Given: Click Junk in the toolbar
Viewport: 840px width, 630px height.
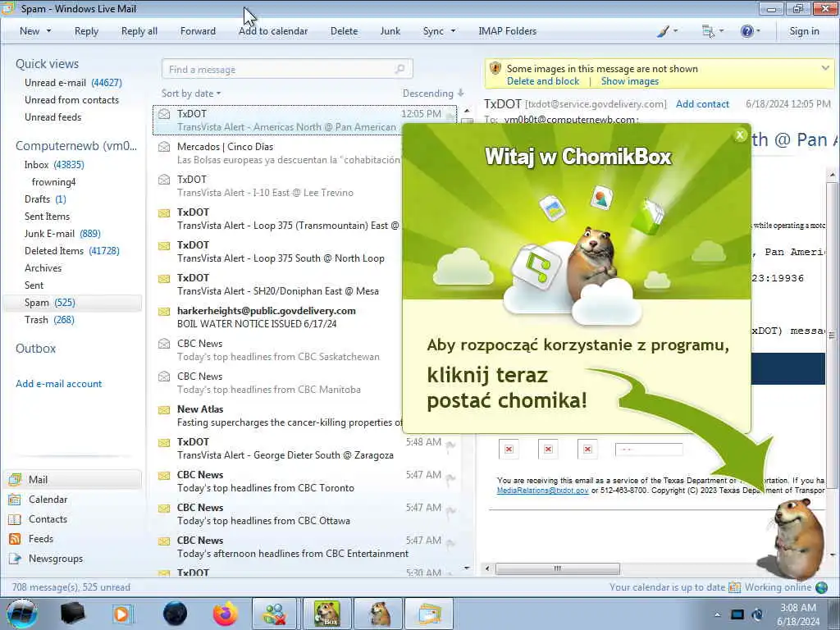Looking at the screenshot, I should click(x=390, y=31).
